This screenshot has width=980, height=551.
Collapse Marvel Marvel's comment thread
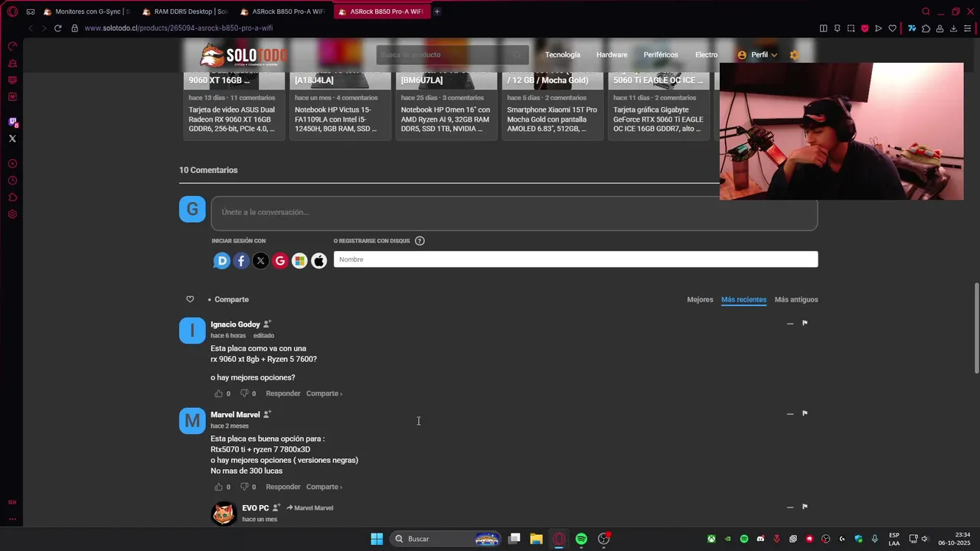click(790, 414)
